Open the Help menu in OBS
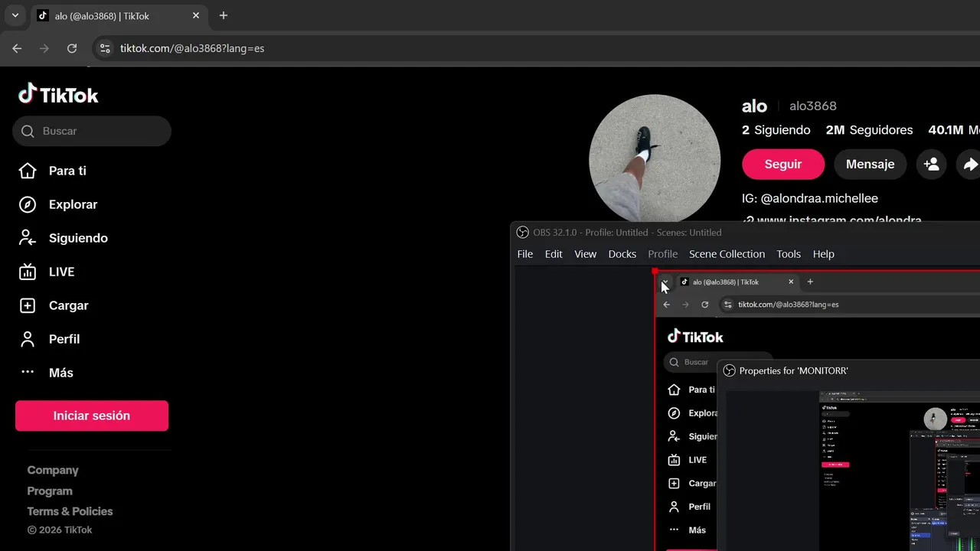The width and height of the screenshot is (980, 551). click(x=824, y=254)
